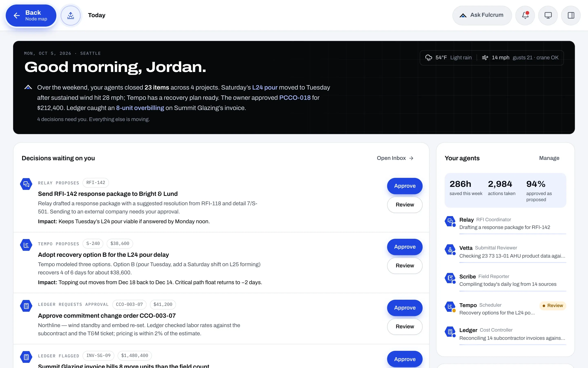Viewport: 588px width, 368px height.
Task: Click the Ledger icon beside CCO-003-07 decision
Action: [x=26, y=306]
